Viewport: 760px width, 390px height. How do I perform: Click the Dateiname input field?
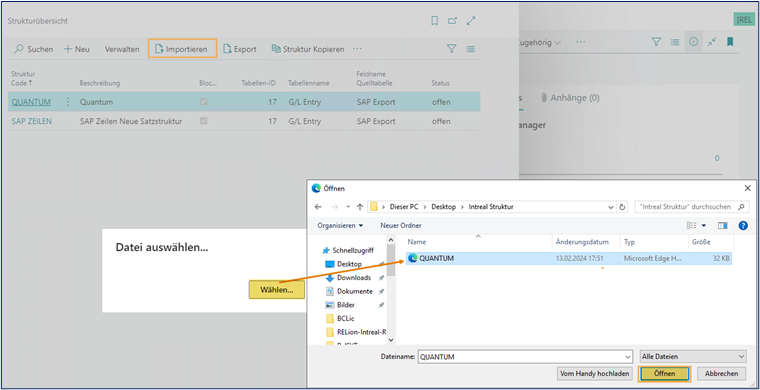(525, 357)
